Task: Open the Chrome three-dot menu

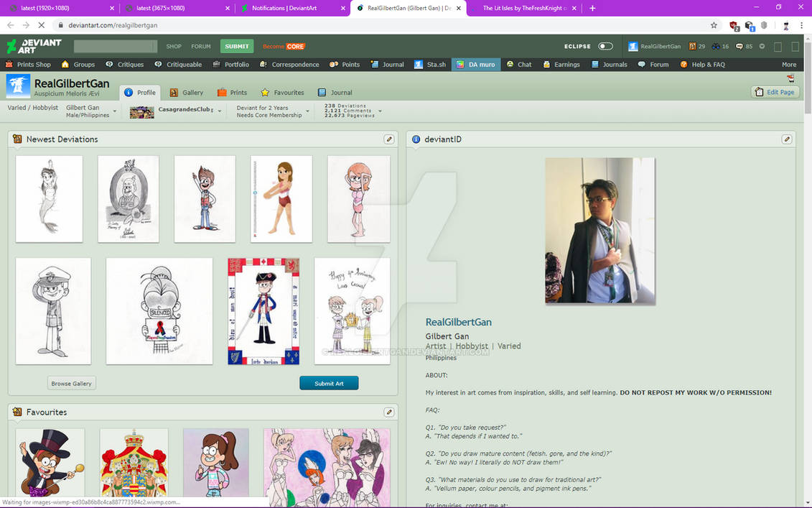Action: coord(803,25)
